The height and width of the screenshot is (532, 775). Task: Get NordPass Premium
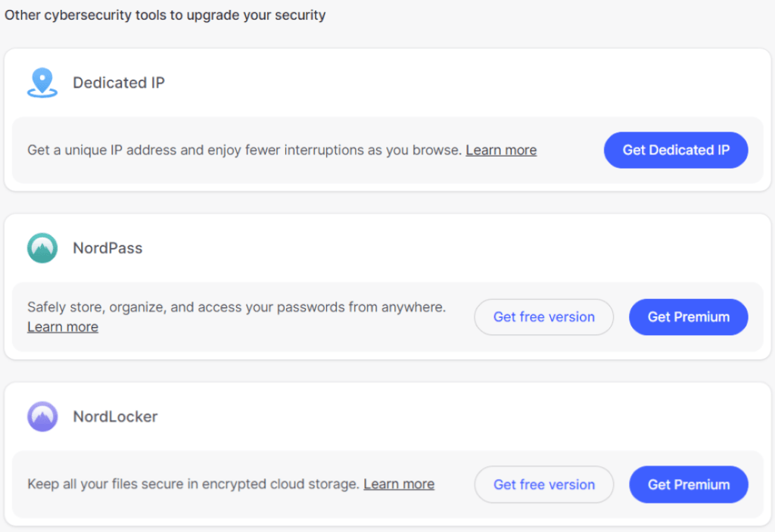click(689, 317)
